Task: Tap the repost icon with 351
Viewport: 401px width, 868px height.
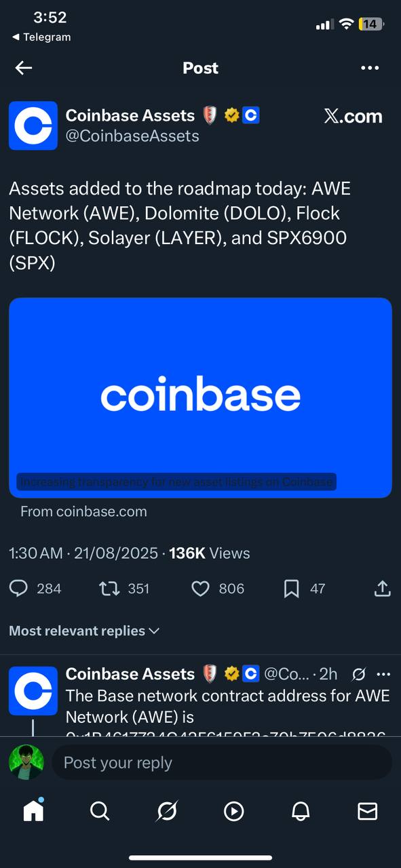Action: tap(109, 589)
